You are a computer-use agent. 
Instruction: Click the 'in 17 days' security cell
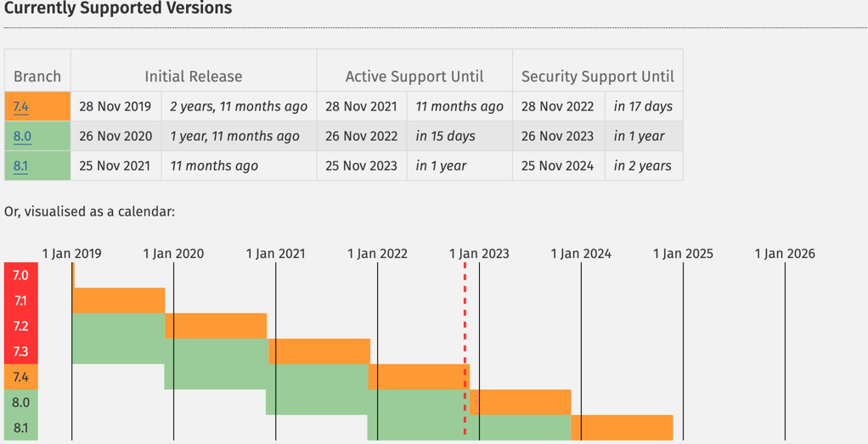click(x=644, y=107)
